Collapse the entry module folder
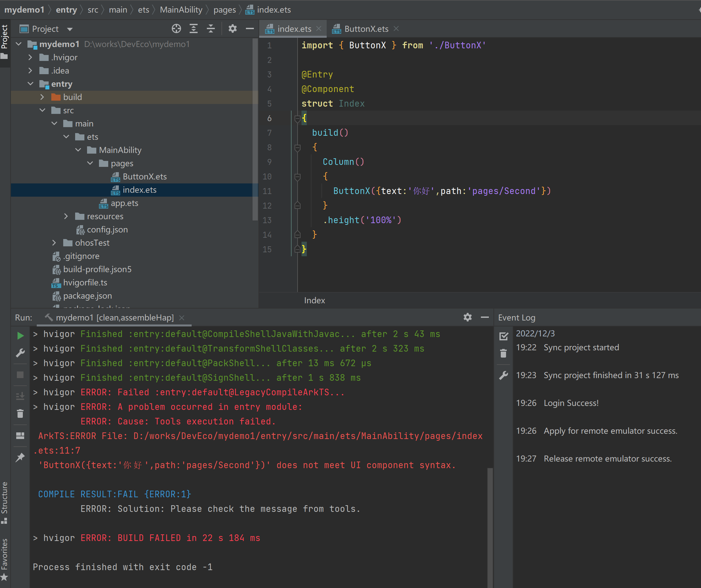Screen dimensions: 701x588 [30, 83]
